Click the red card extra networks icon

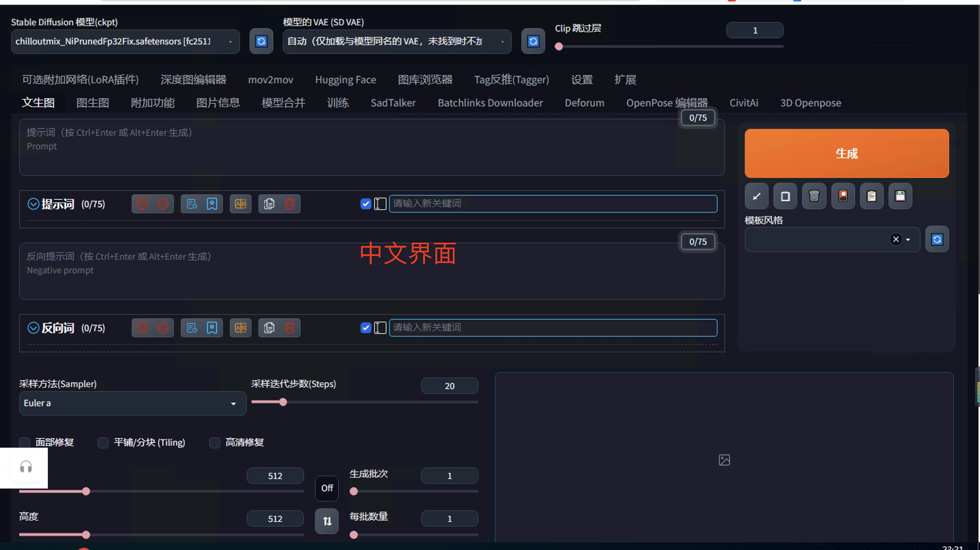coord(843,196)
